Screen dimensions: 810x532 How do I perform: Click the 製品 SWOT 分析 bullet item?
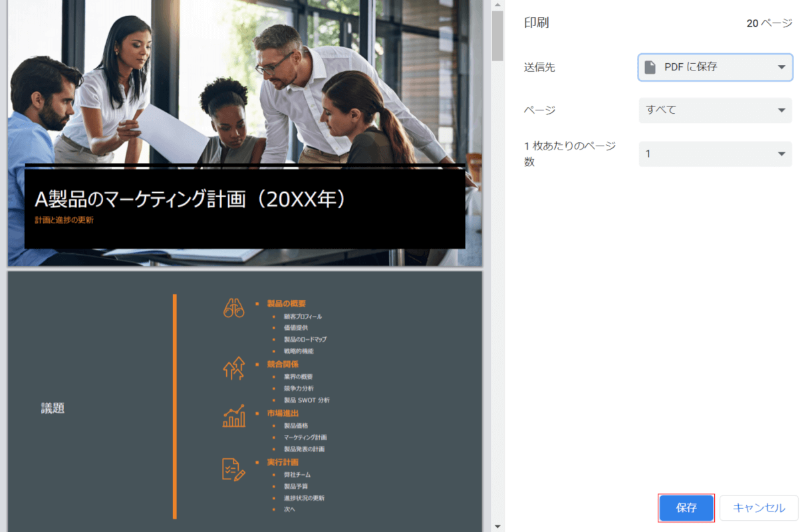point(306,400)
